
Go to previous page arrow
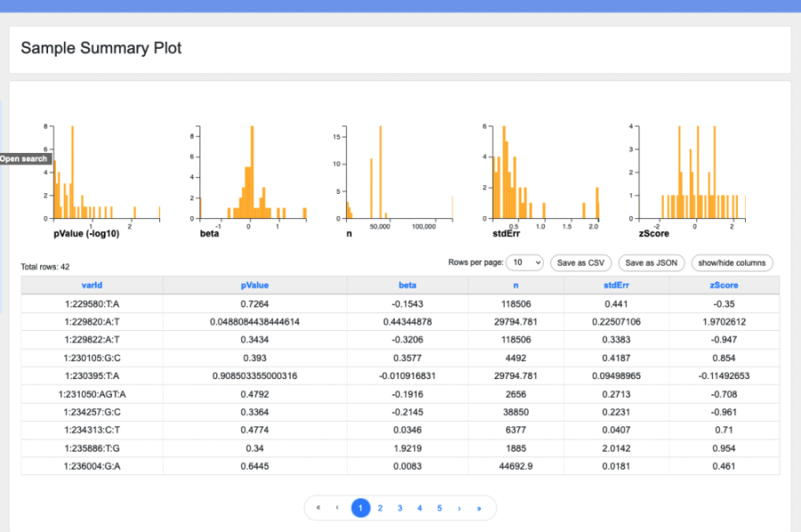coord(337,508)
